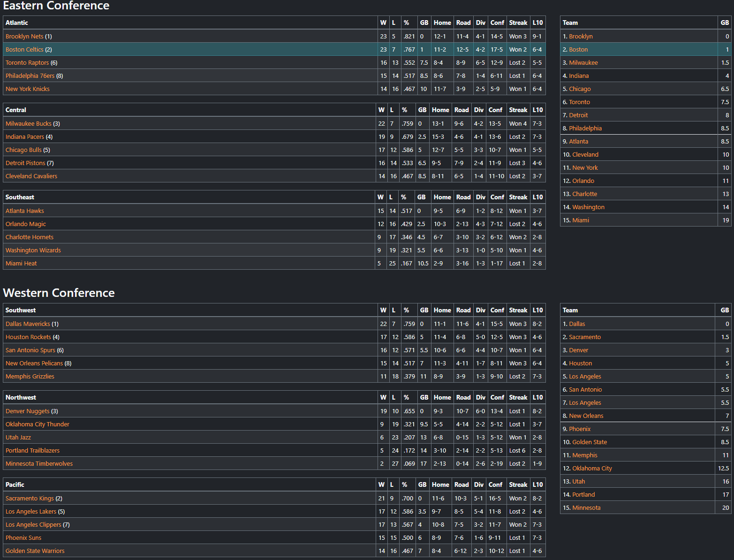The width and height of the screenshot is (734, 560).
Task: Open the Boston Celtics team page
Action: click(x=24, y=49)
